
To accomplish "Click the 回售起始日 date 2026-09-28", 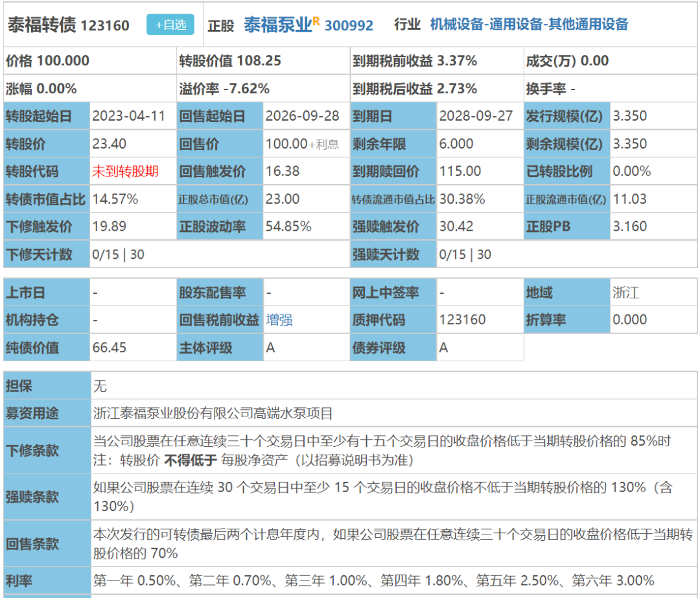I will [302, 116].
